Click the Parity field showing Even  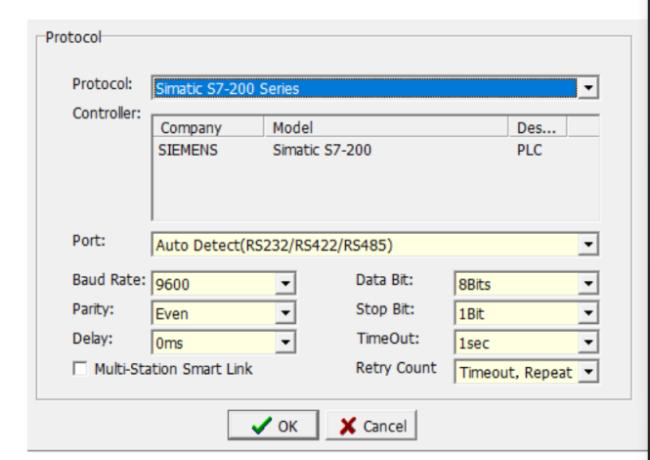click(x=213, y=312)
